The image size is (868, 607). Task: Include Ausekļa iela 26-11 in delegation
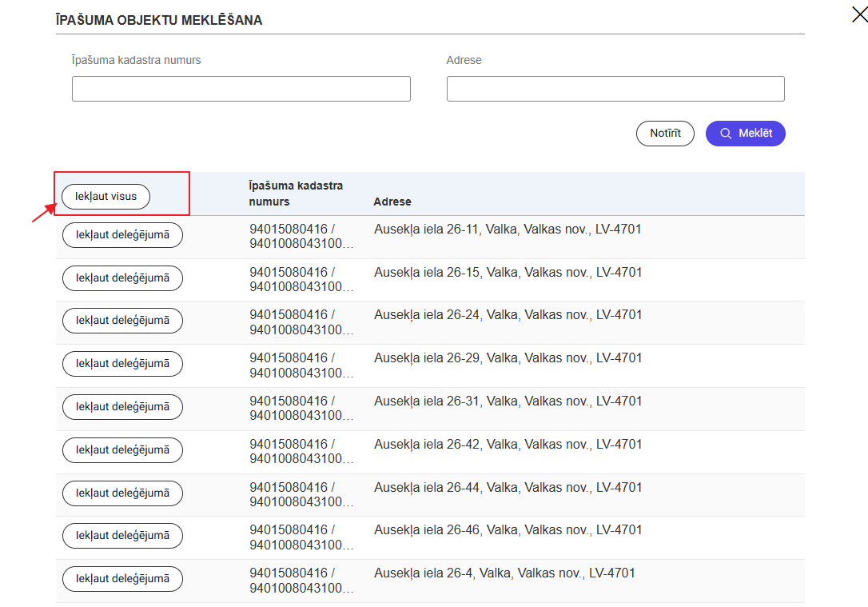[122, 235]
